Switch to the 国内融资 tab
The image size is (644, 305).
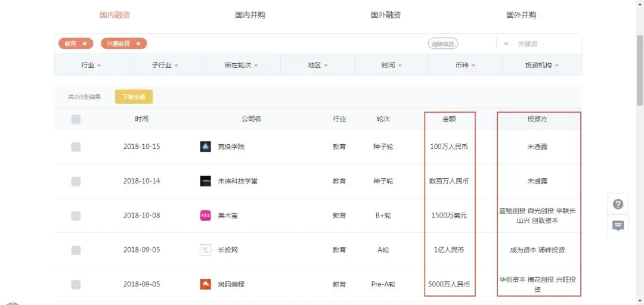[114, 15]
